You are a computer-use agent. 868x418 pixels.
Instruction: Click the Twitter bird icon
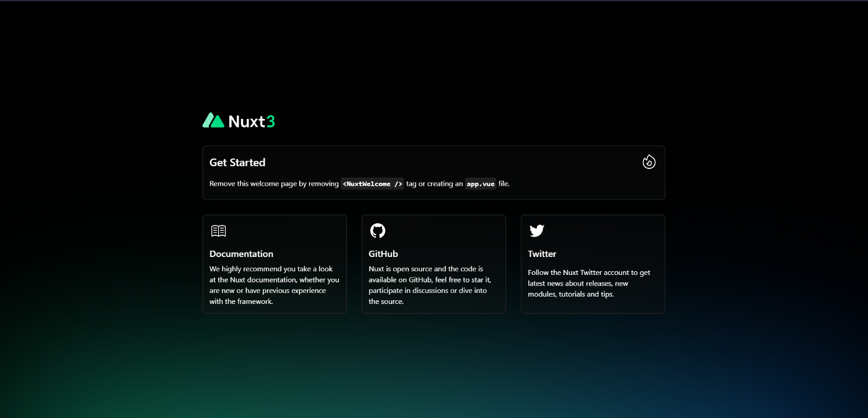pyautogui.click(x=537, y=230)
